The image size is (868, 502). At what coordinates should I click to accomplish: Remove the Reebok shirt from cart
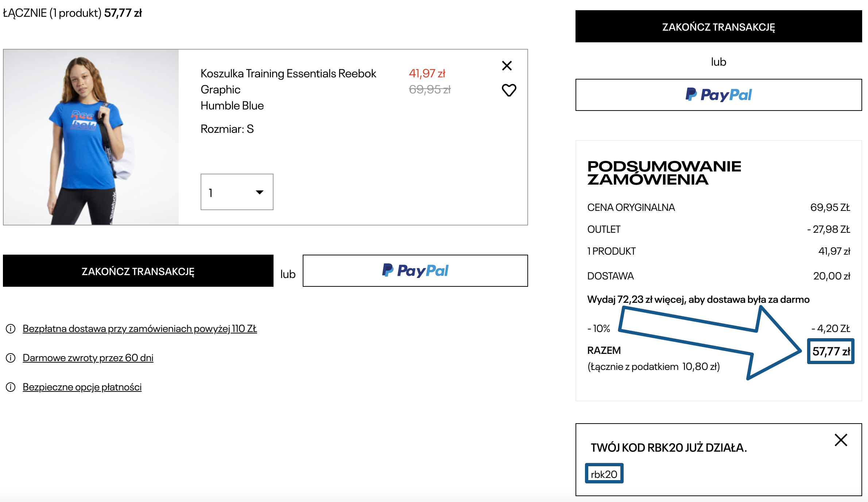[x=507, y=66]
